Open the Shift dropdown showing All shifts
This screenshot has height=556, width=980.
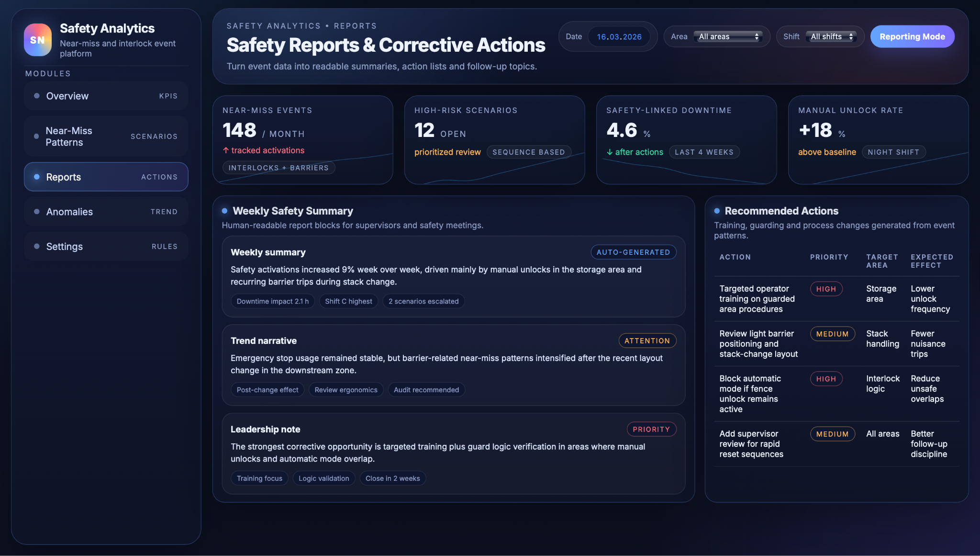(832, 37)
